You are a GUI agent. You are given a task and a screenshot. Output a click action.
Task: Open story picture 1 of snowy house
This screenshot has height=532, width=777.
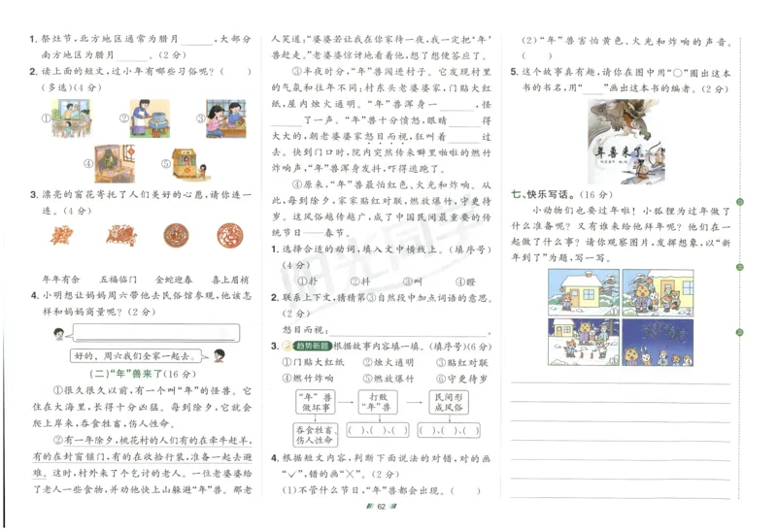(x=584, y=293)
